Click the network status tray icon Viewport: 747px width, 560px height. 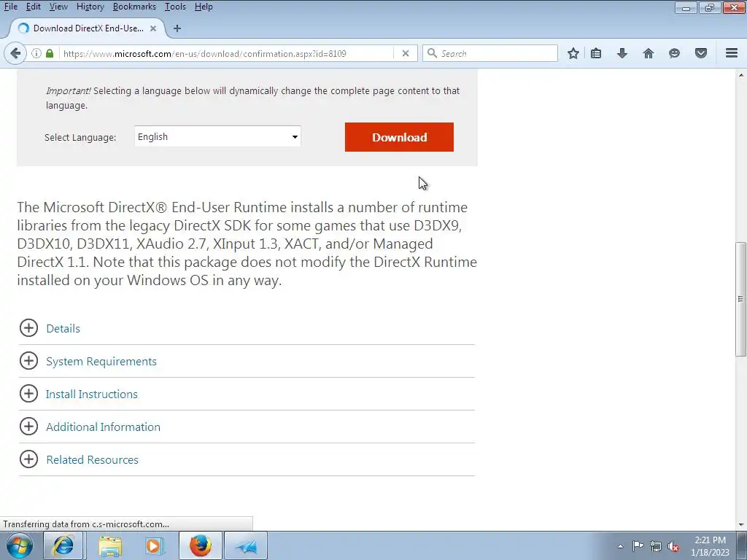[656, 546]
